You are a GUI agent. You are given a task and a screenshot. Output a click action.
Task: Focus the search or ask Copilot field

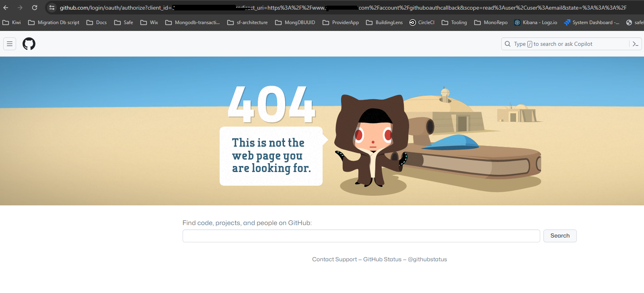(565, 44)
